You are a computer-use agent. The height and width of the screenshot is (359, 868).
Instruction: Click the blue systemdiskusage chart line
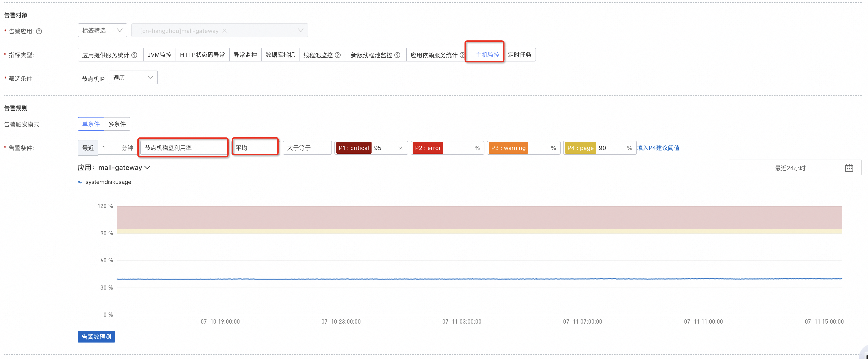(x=479, y=279)
